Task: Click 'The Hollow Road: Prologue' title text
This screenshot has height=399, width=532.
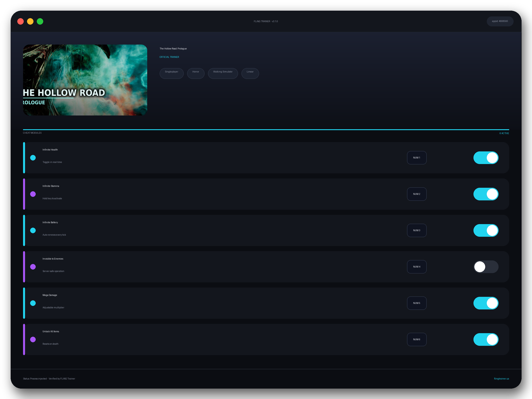Action: [x=173, y=49]
